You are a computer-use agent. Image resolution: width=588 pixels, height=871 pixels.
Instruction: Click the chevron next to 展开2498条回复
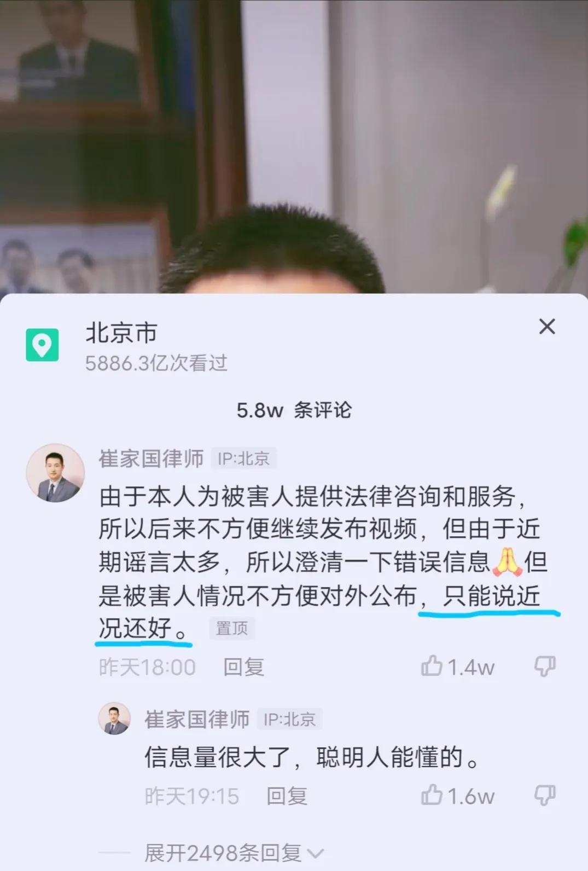pyautogui.click(x=316, y=853)
